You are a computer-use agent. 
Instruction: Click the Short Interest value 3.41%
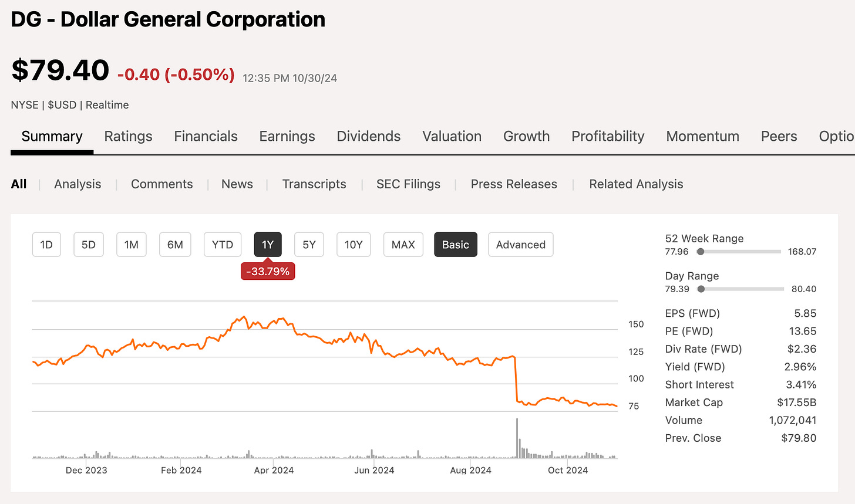point(801,385)
